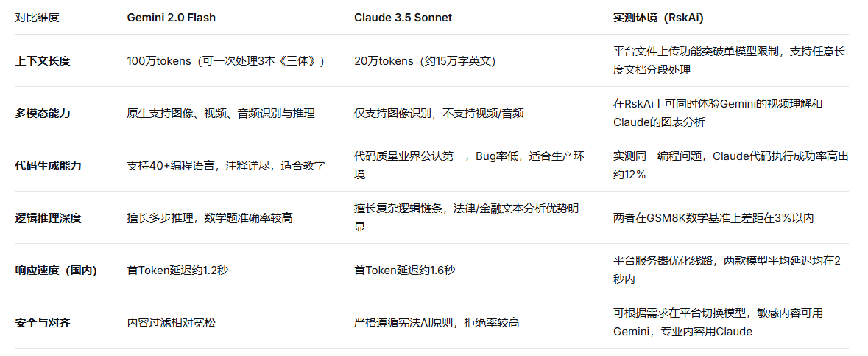
Task: Click the 100万tokens cell for Gemini
Action: click(225, 61)
